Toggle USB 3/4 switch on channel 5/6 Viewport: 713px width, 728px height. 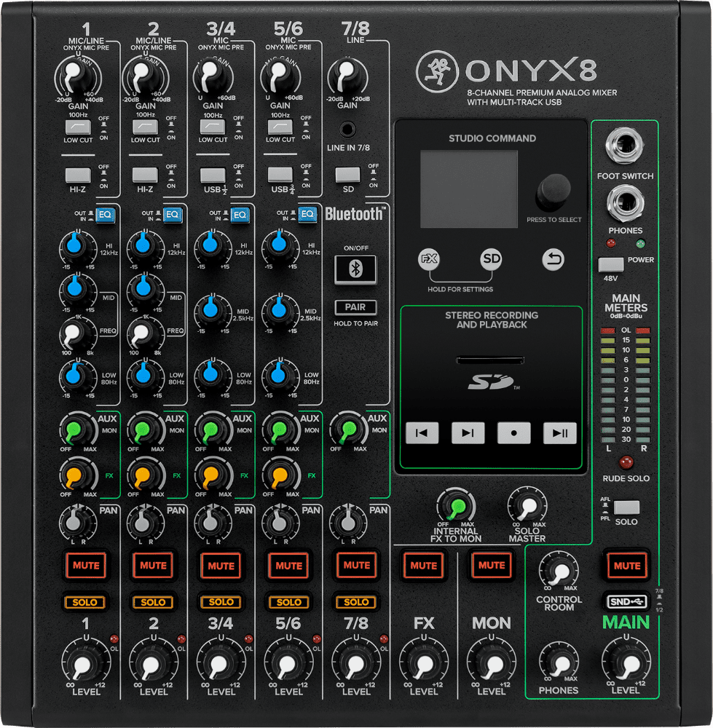point(280,175)
